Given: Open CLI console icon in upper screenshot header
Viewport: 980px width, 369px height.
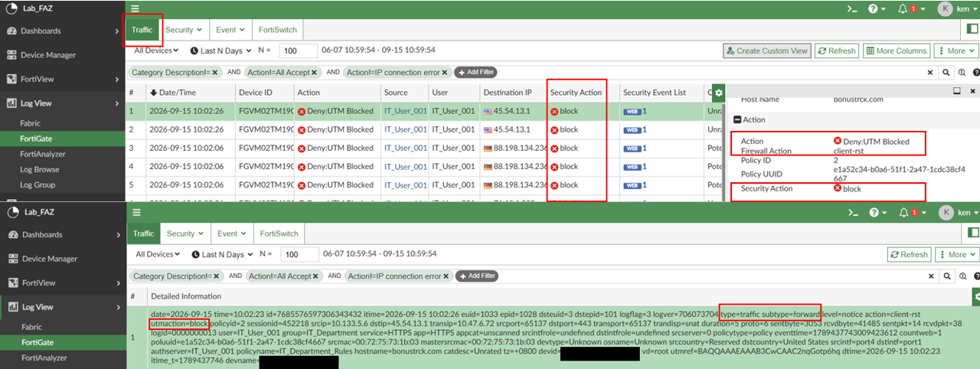Looking at the screenshot, I should 851,8.
